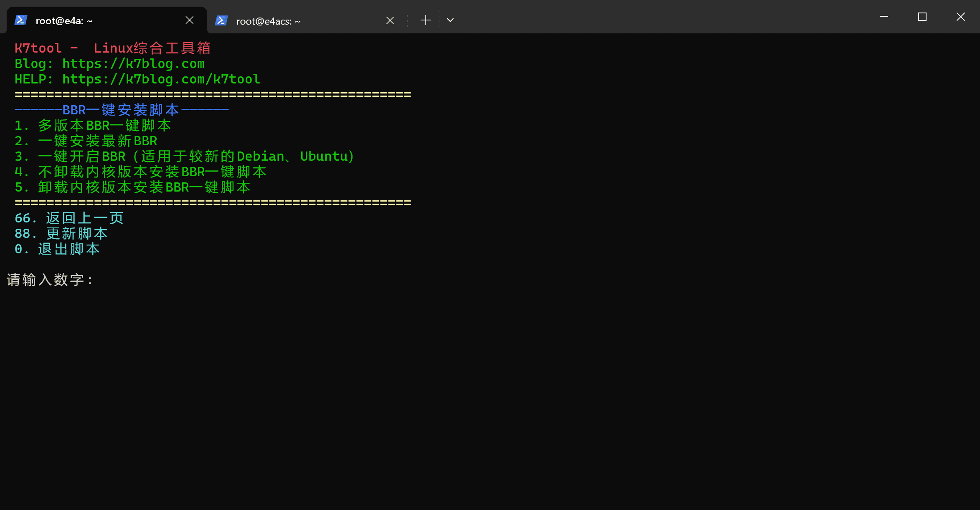The width and height of the screenshot is (980, 510).
Task: Close the terminal window
Action: point(961,17)
